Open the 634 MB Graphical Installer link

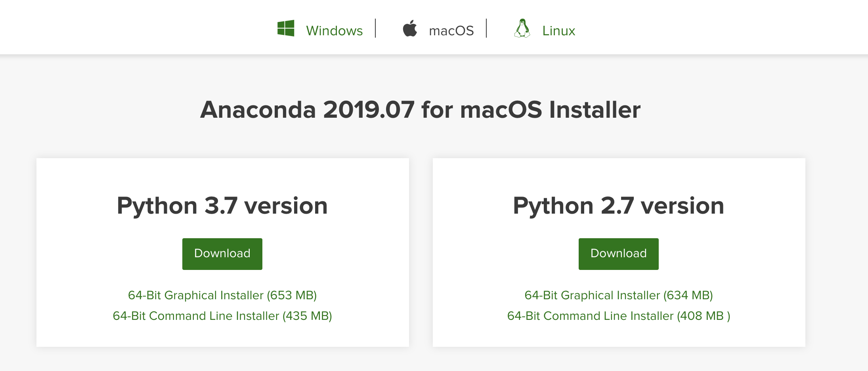pos(618,295)
